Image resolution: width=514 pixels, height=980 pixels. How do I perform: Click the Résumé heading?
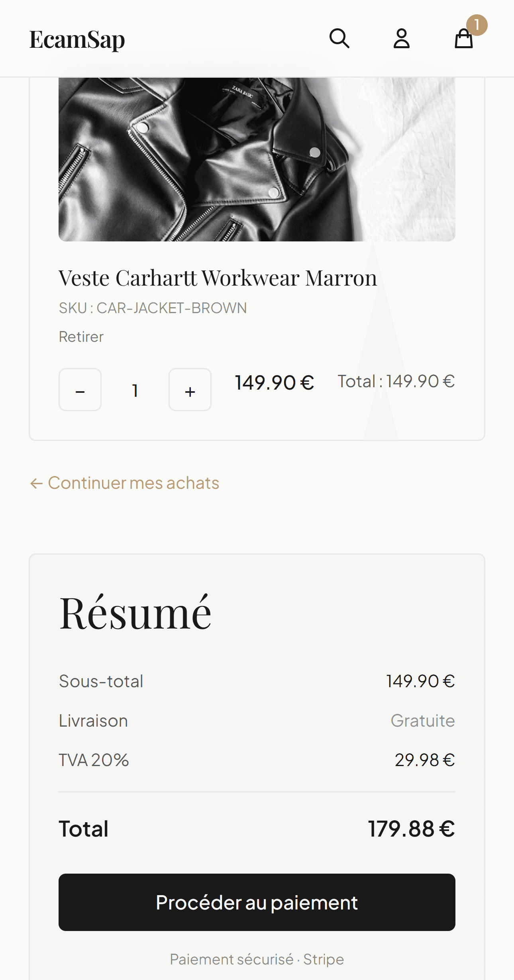(135, 613)
